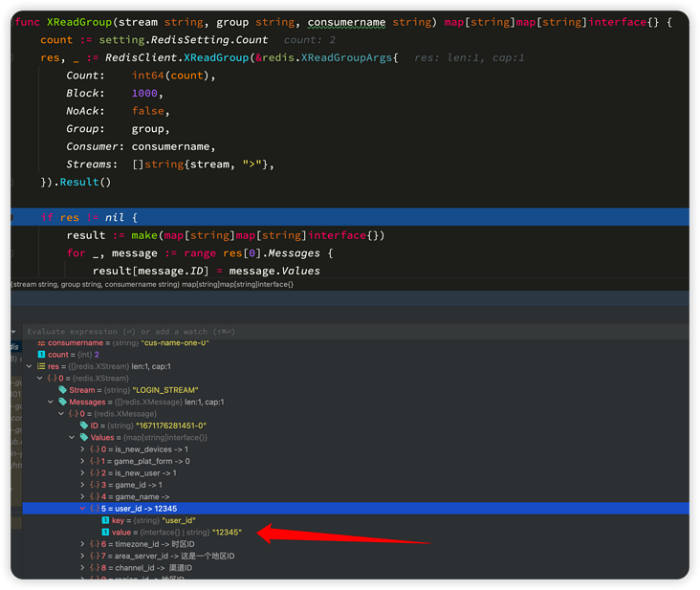Viewport: 700px width, 590px height.
Task: Collapse the expanded user_id entry
Action: point(83,509)
